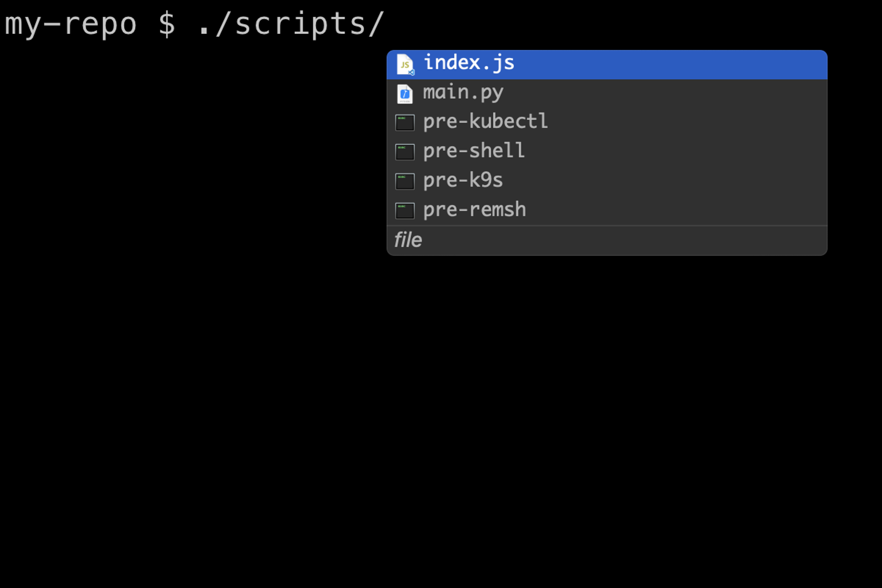Viewport: 882px width, 588px height.
Task: Click the typed ./scripts/ path text
Action: pos(292,25)
